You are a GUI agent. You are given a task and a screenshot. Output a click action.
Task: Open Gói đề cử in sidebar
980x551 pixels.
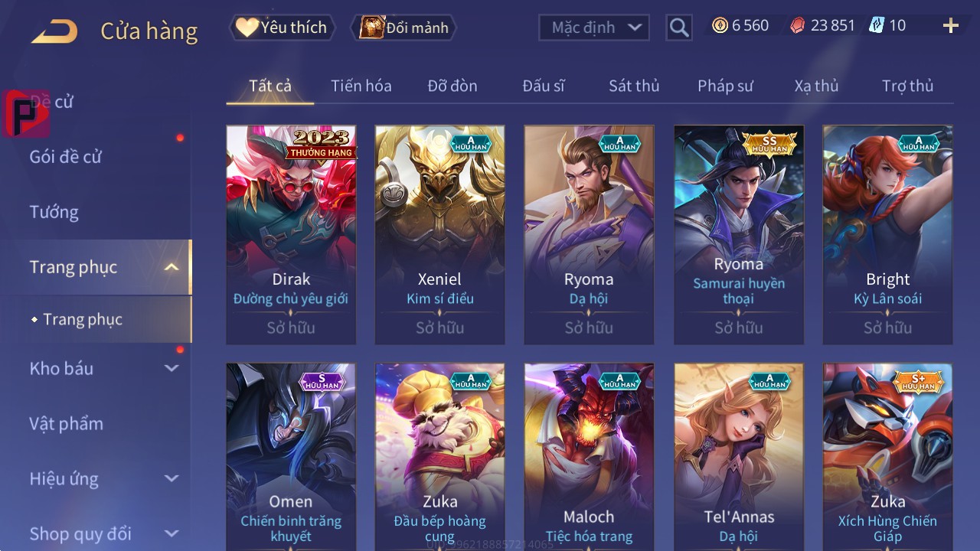pos(66,157)
